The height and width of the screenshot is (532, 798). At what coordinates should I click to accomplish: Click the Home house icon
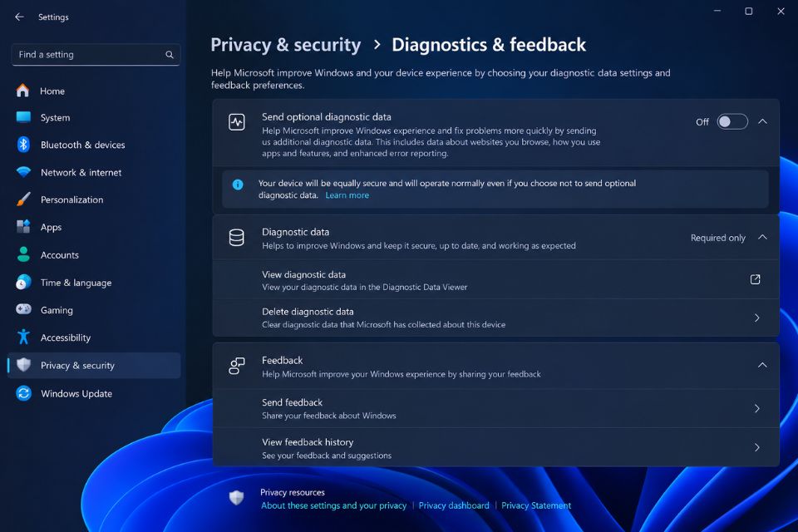(x=23, y=91)
